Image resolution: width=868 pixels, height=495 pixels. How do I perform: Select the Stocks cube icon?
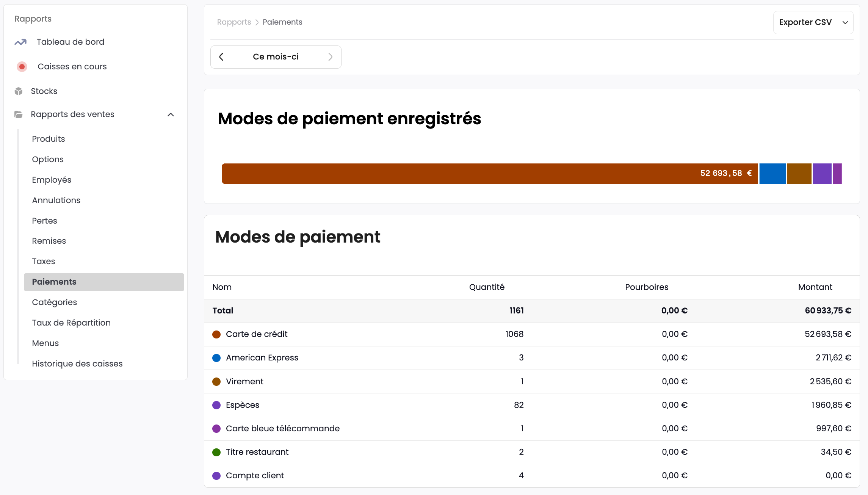(18, 91)
